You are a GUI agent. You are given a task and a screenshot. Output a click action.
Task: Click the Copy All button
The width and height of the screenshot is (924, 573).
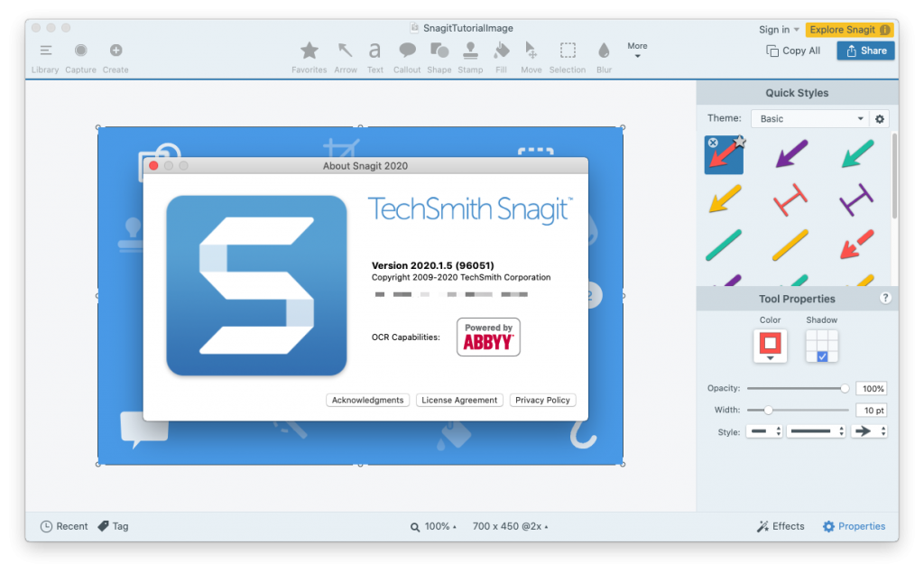click(x=793, y=51)
